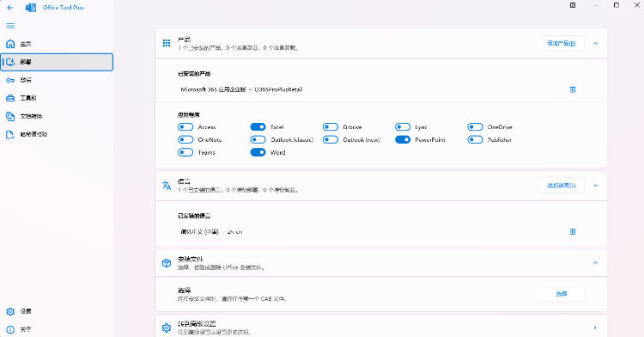This screenshot has height=337, width=644.
Task: Maximize the Office Tool Plus window
Action: point(617,5)
